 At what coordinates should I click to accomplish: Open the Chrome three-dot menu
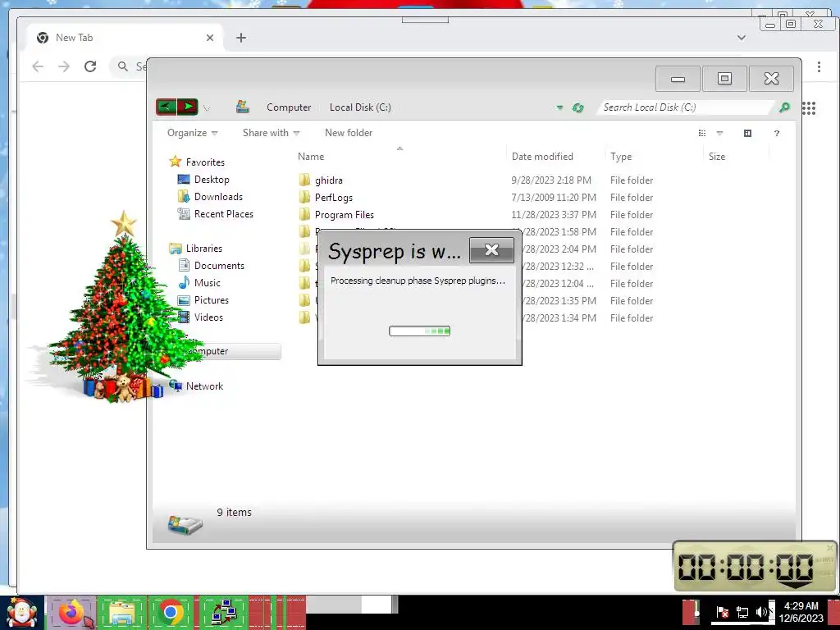(819, 66)
